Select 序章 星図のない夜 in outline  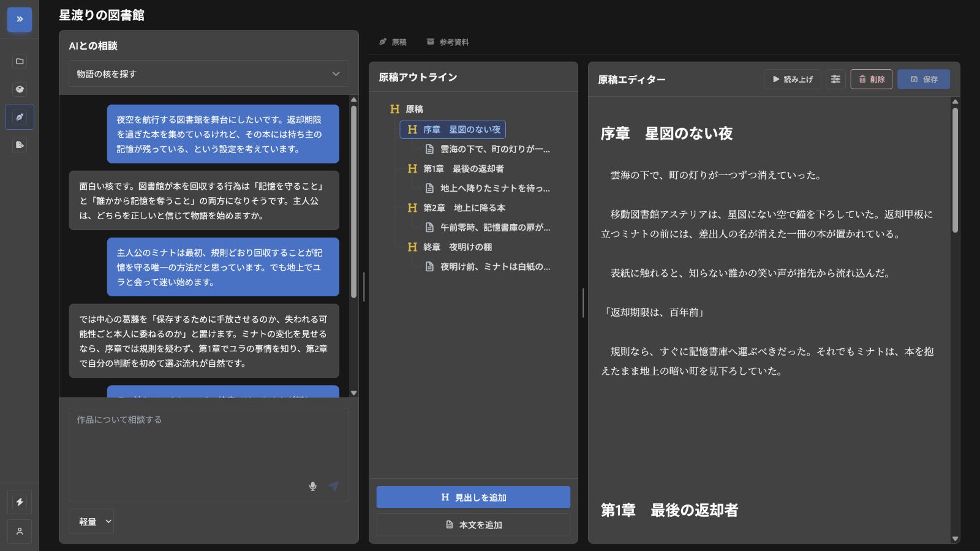453,130
